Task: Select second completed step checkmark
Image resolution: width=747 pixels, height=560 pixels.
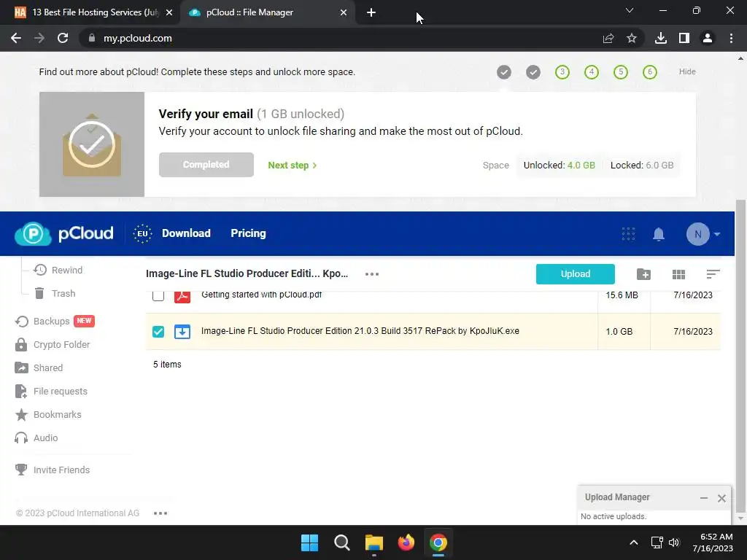Action: click(533, 72)
